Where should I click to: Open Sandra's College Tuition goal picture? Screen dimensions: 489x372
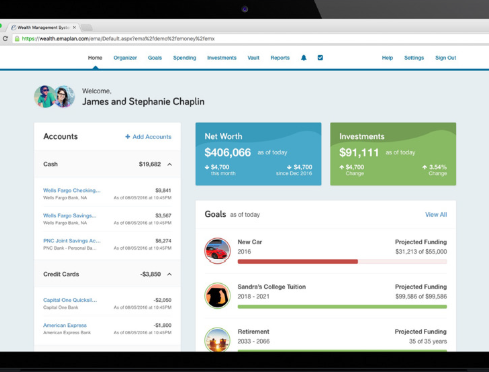coord(217,295)
